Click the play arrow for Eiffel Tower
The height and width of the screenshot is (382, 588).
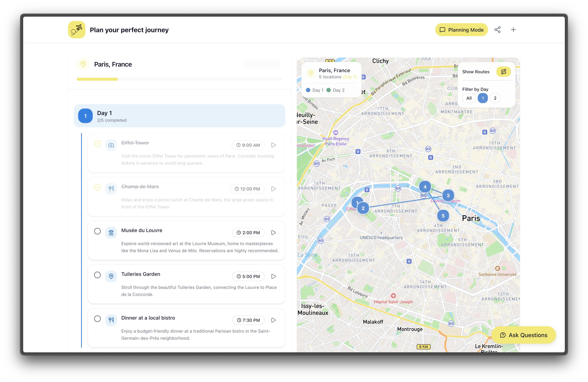(x=273, y=145)
